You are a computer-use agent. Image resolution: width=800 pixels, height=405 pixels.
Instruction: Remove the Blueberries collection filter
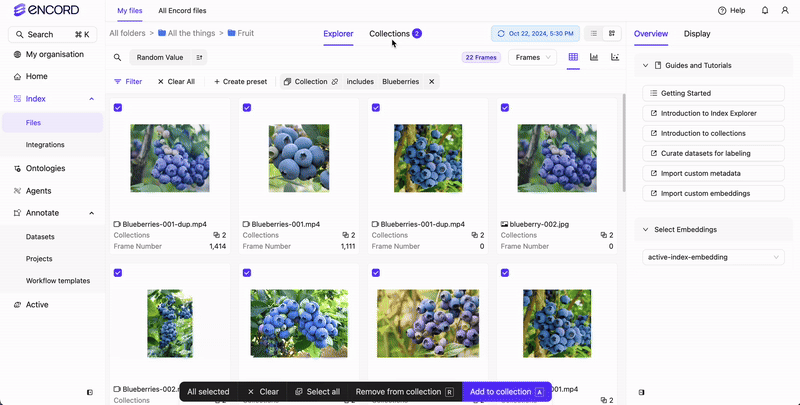(x=431, y=82)
